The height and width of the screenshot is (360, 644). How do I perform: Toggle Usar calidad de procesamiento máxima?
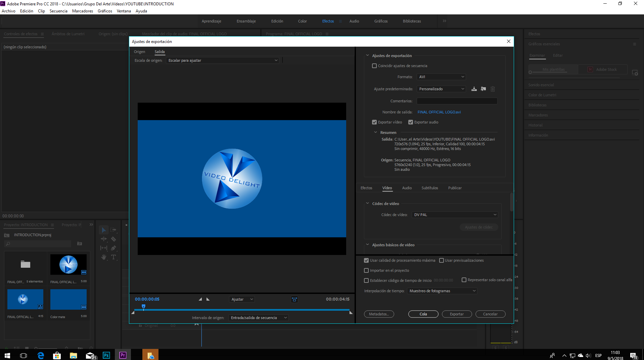[366, 260]
